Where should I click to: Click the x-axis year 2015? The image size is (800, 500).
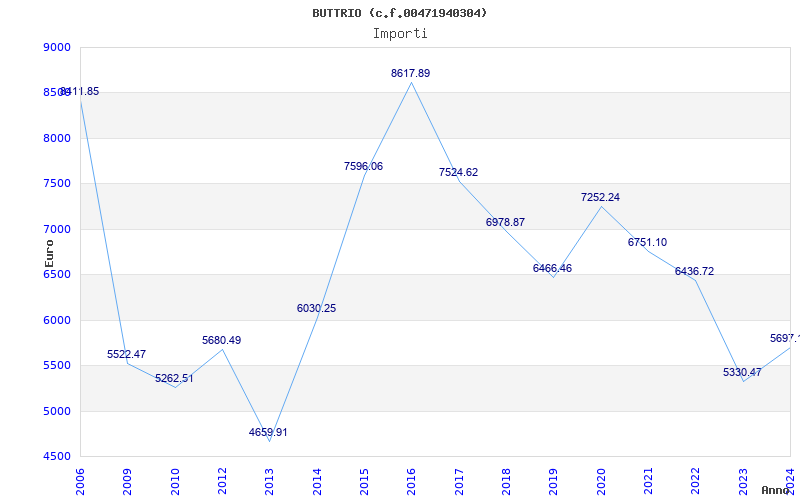pyautogui.click(x=364, y=481)
